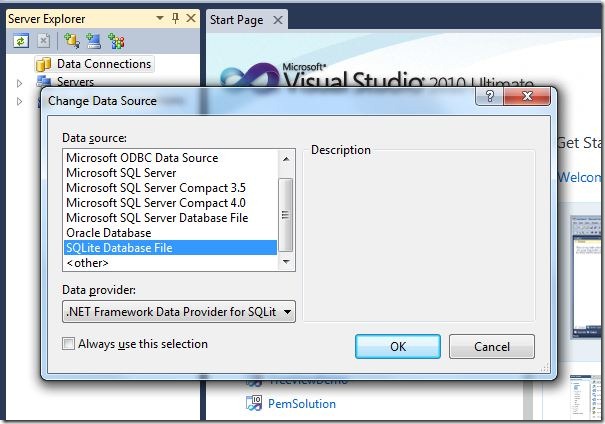Click Cancel in the dialog
Screen dimensions: 605x424
(x=492, y=346)
